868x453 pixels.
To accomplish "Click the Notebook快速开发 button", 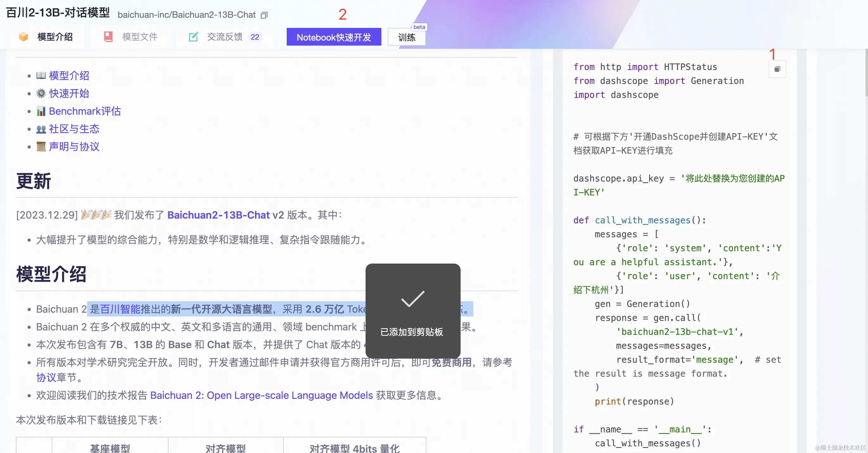I will [334, 37].
